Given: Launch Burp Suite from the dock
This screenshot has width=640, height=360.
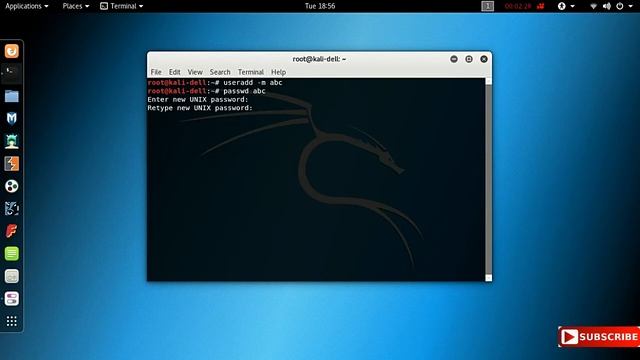Looking at the screenshot, I should [11, 164].
